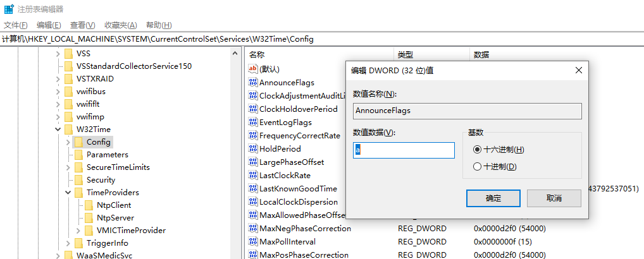
Task: Close the 编辑 DWORD dialog
Action: coord(578,71)
